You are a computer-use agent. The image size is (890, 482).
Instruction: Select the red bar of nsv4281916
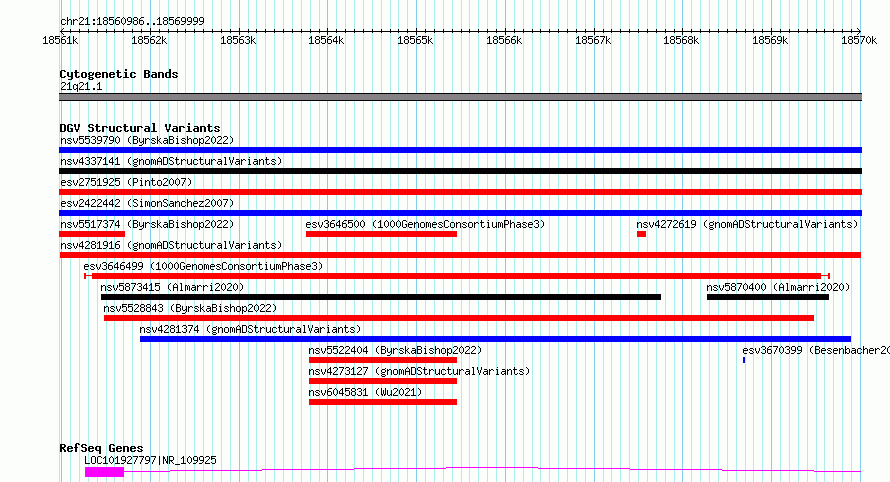point(460,255)
